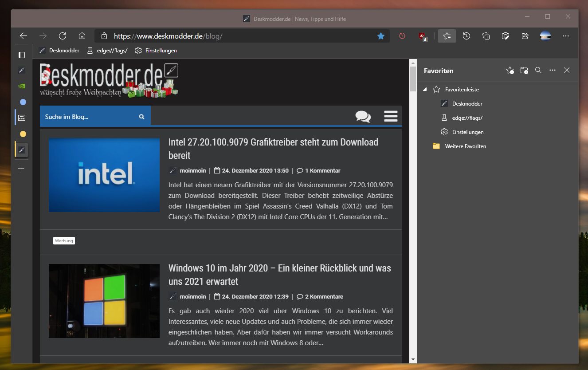Add a new folder in Favoriten panel

click(x=524, y=70)
